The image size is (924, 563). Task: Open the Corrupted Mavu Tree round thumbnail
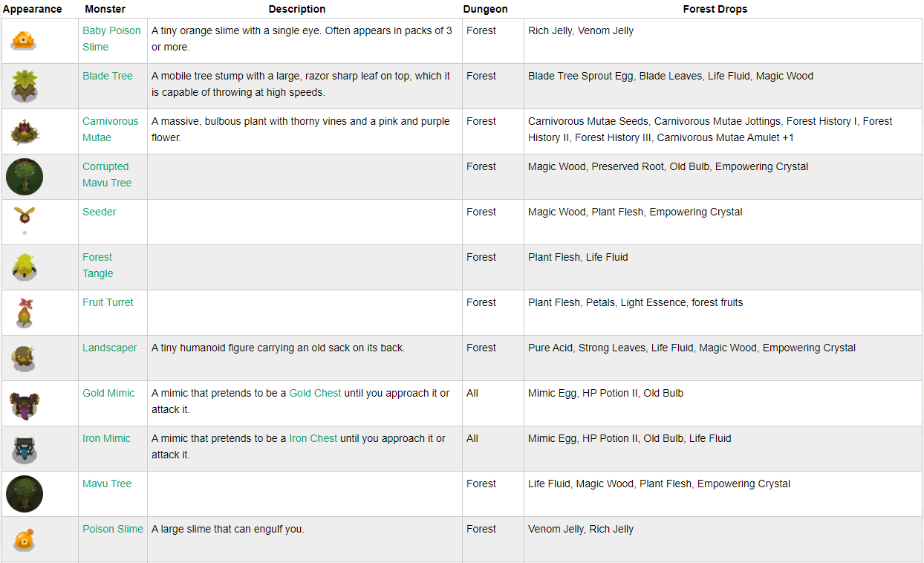pos(25,177)
